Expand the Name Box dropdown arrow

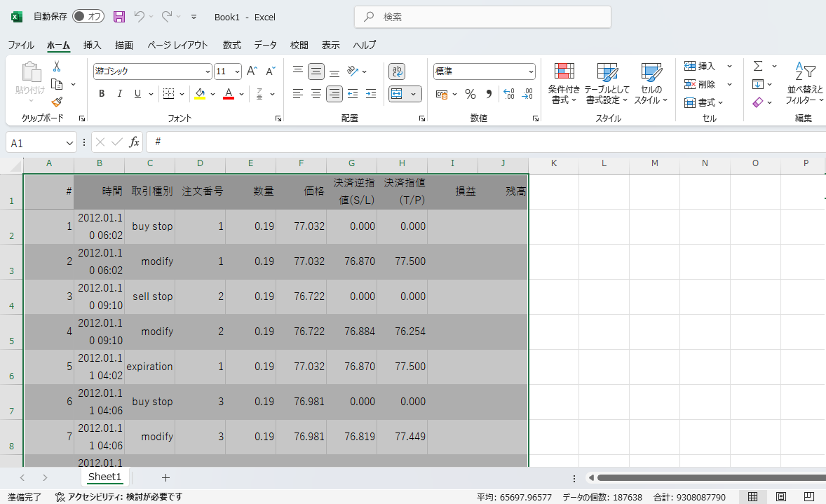[69, 143]
